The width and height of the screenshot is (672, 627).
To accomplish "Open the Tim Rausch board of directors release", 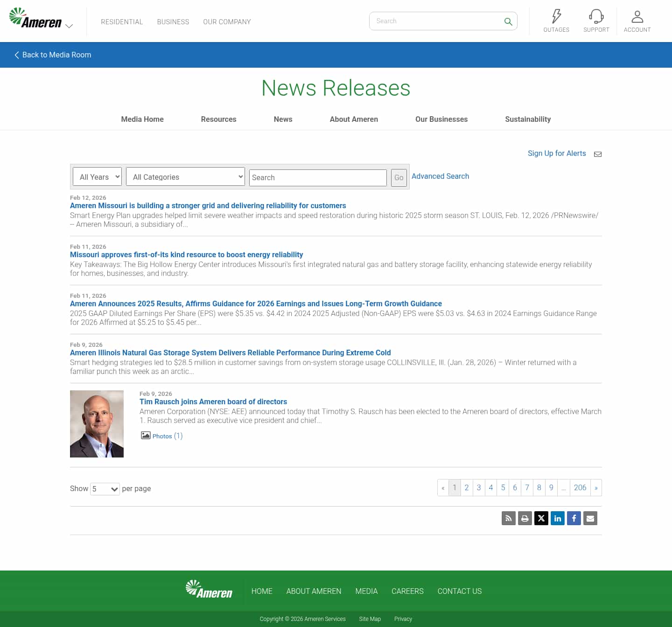I will click(x=213, y=402).
